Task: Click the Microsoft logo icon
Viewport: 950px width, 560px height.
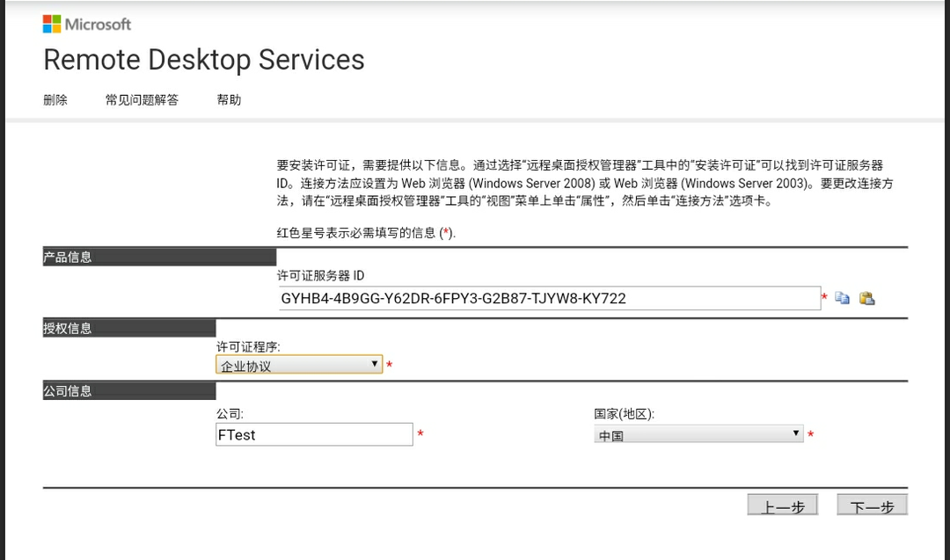Action: pos(52,25)
